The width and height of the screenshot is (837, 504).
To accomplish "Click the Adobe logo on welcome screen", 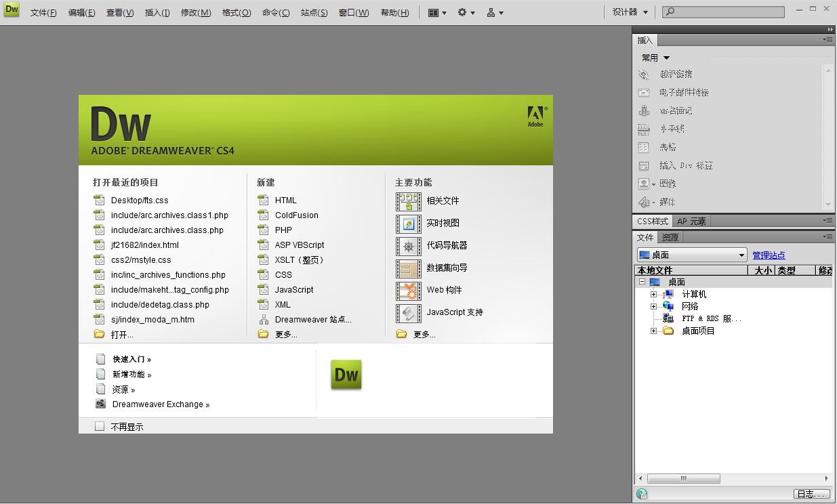I will (536, 117).
